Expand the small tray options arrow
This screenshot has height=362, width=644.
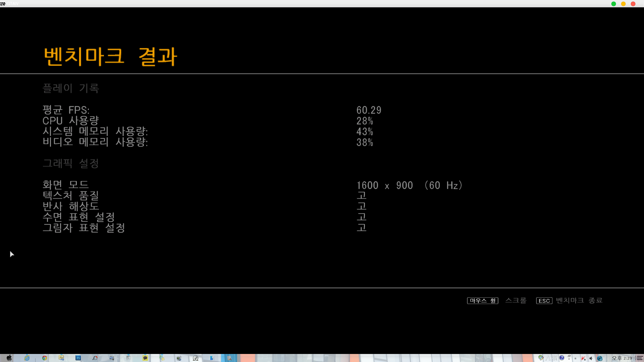point(569,359)
